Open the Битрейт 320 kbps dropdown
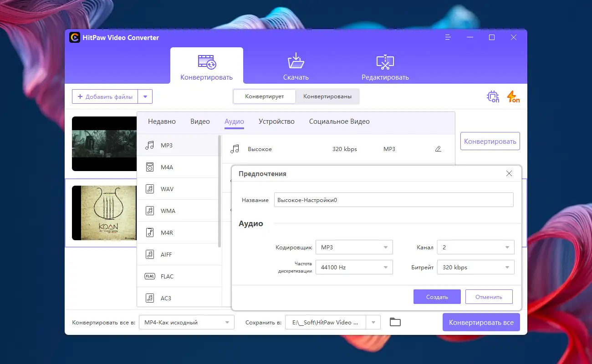 pyautogui.click(x=475, y=268)
